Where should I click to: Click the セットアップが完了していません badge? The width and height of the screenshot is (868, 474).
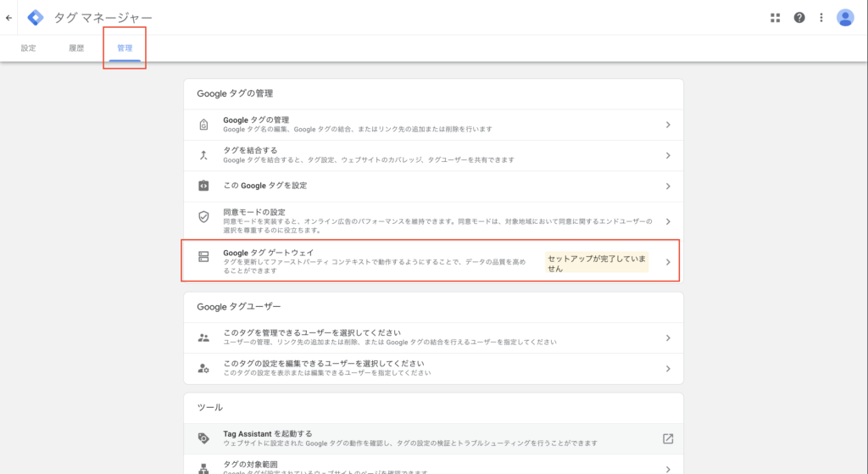[597, 263]
